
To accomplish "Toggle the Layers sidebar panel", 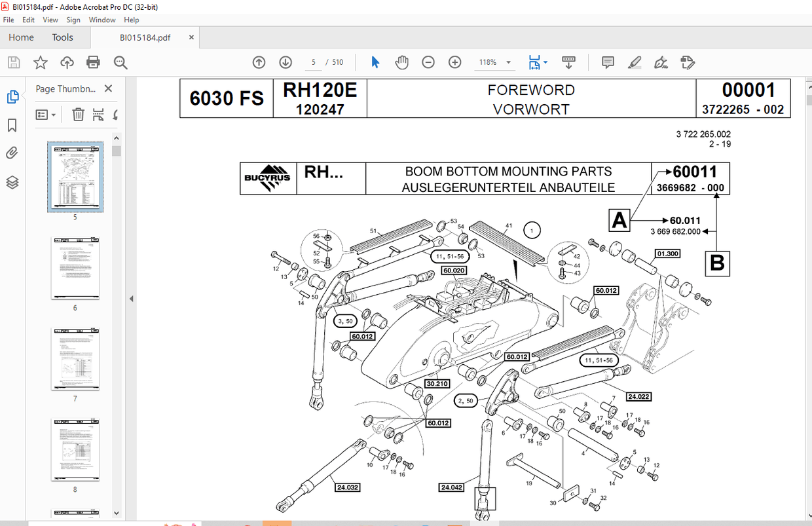I will click(12, 182).
